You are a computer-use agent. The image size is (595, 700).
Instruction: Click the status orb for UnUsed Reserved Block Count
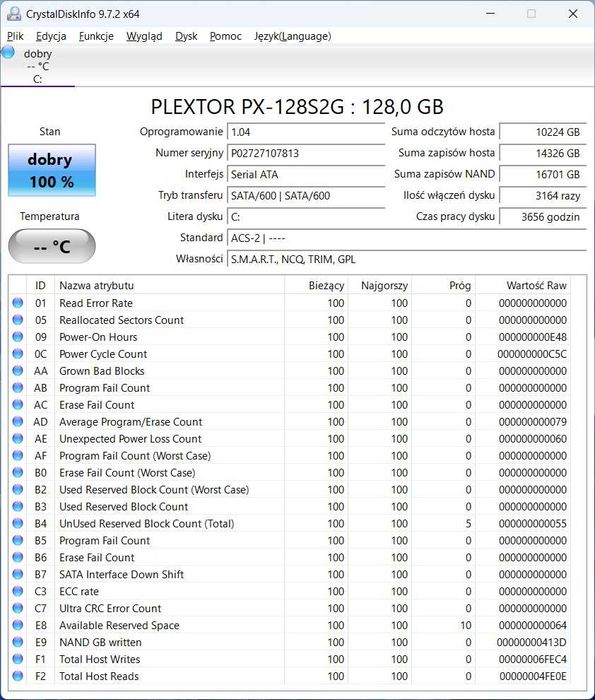coord(18,523)
